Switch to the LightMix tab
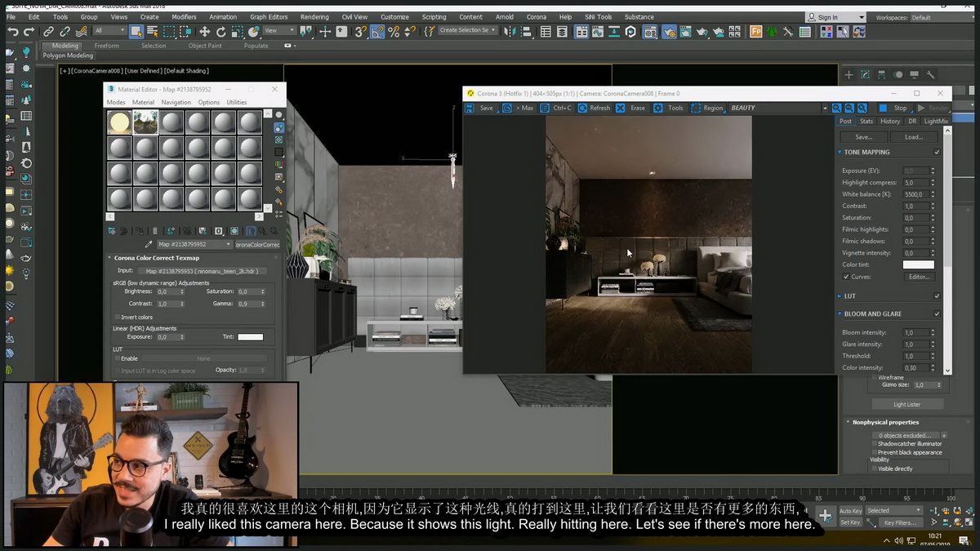 tap(936, 121)
